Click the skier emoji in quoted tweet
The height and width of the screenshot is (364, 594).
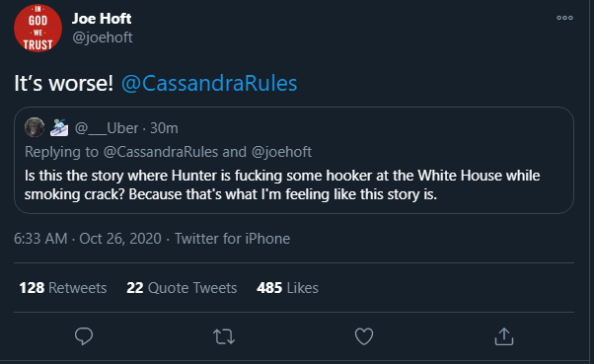tap(59, 127)
